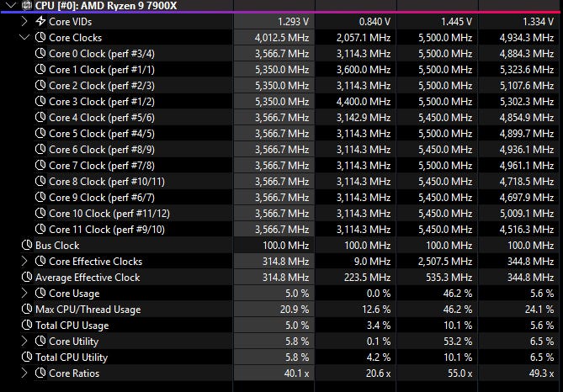563x392 pixels.
Task: Click the lightning bolt icon beside Core VIDs
Action: [x=40, y=21]
